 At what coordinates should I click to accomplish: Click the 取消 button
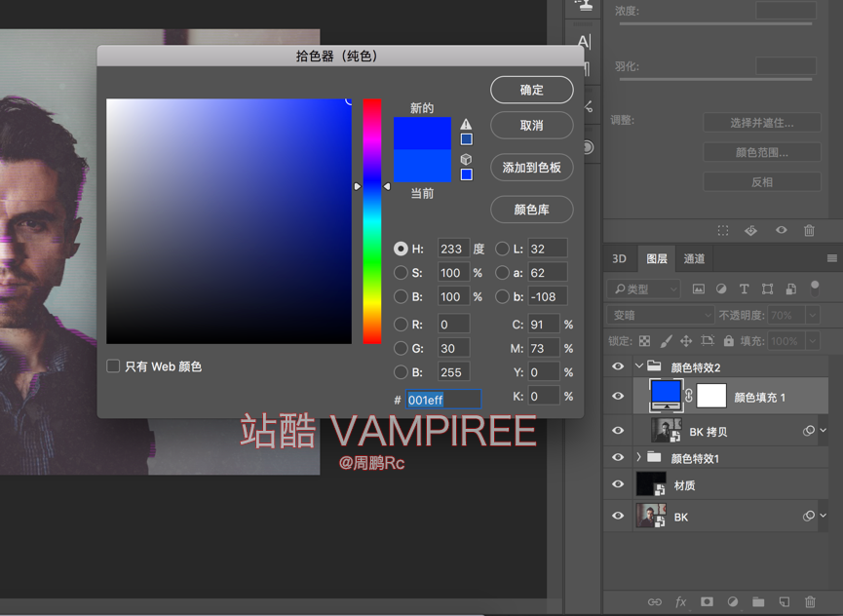pos(532,125)
